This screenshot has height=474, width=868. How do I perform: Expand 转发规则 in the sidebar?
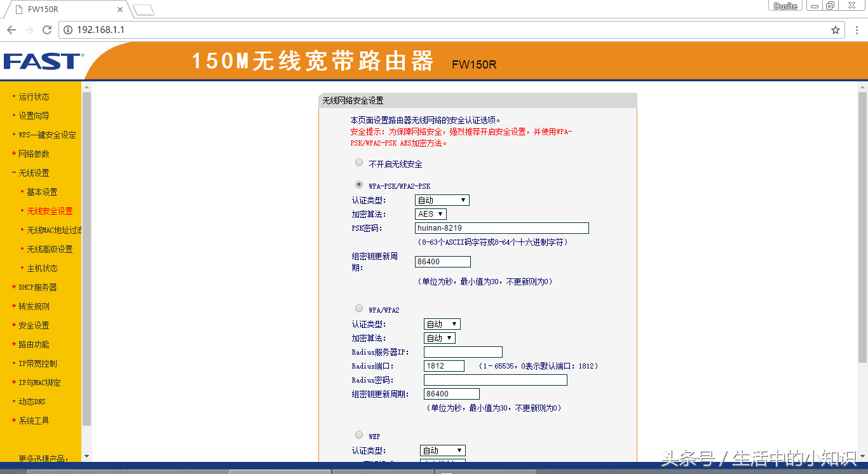click(34, 306)
